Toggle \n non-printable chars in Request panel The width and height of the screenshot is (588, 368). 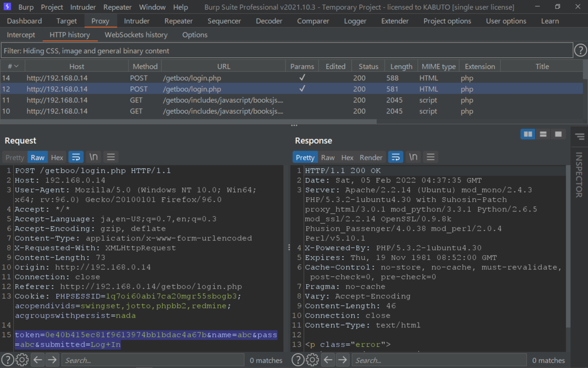click(x=93, y=157)
